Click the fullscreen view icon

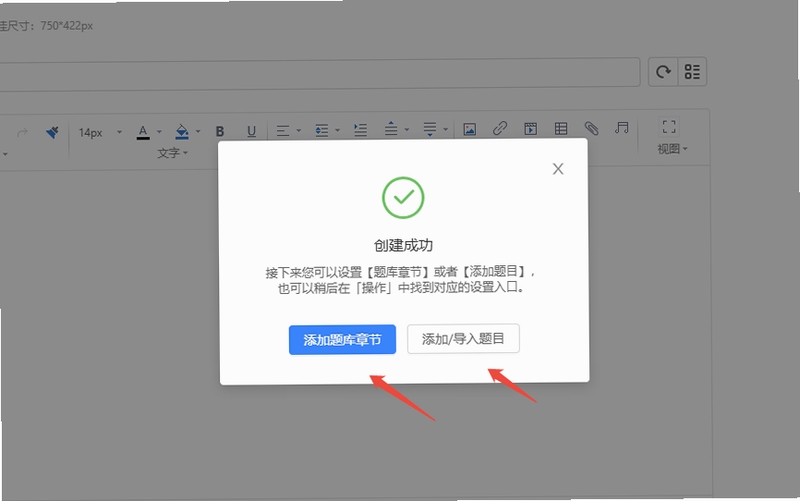[x=669, y=126]
